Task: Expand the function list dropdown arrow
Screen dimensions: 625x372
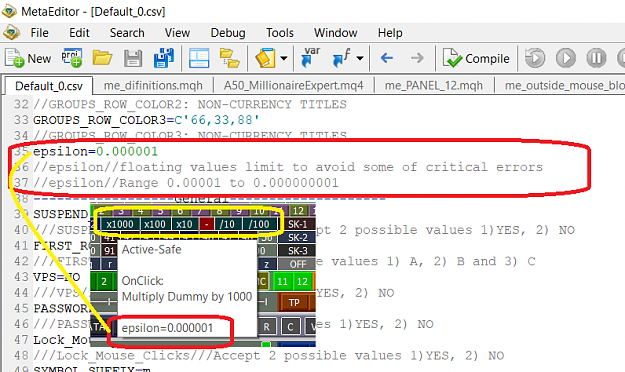Action: coord(360,58)
